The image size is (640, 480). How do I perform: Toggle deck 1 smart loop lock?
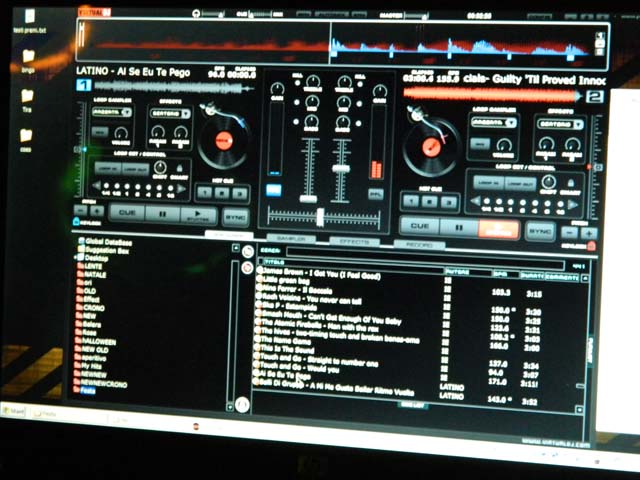pyautogui.click(x=179, y=168)
